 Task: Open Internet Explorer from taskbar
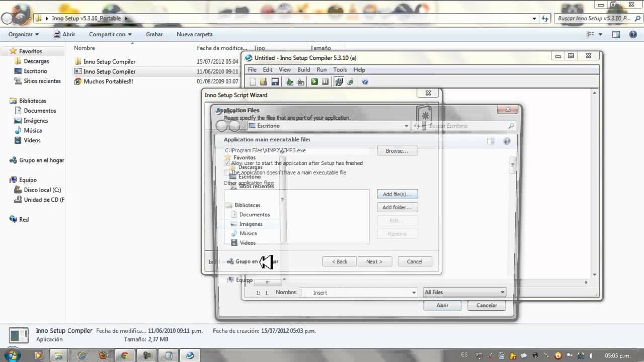click(x=82, y=355)
